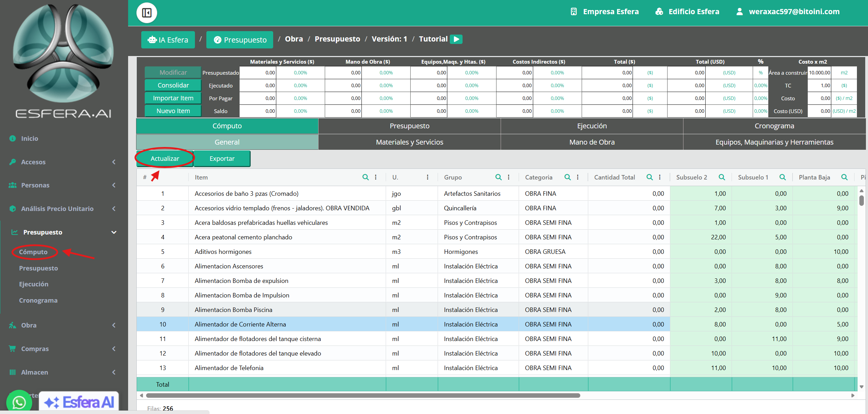Click the horizontal scrollbar of the table
Image resolution: width=868 pixels, height=414 pixels.
pyautogui.click(x=363, y=395)
